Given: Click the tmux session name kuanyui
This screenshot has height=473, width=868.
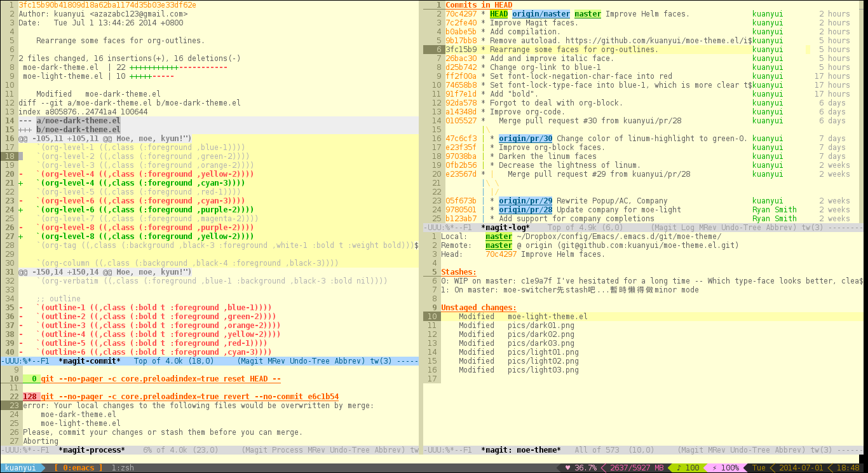Looking at the screenshot, I should point(20,468).
